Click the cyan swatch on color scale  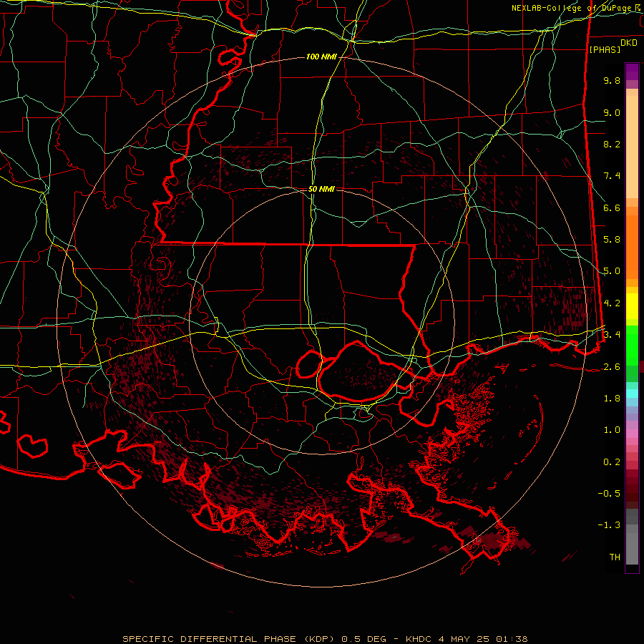(632, 394)
